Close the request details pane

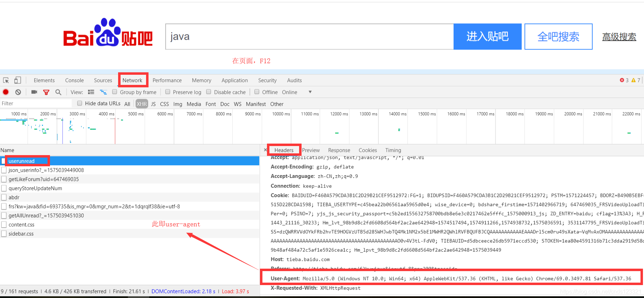click(x=265, y=150)
